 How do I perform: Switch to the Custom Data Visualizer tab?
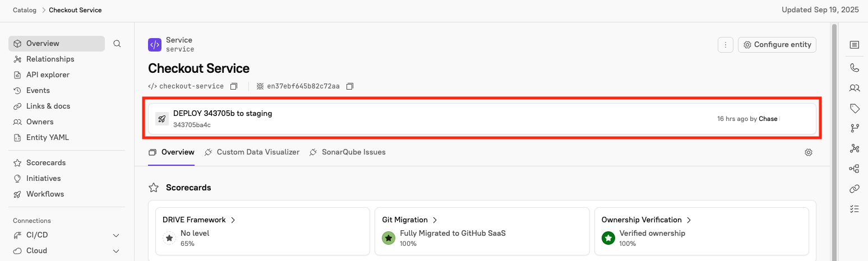(x=252, y=152)
